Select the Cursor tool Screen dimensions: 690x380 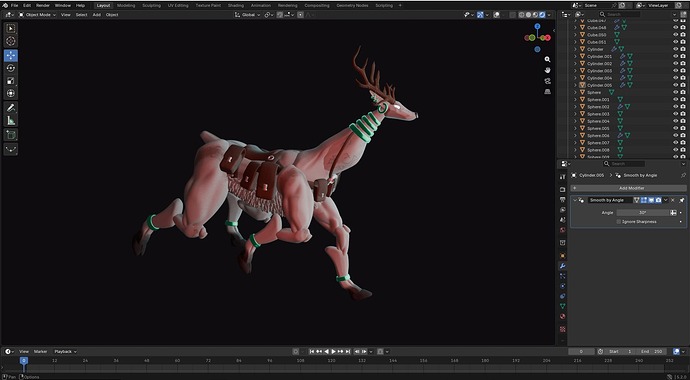[11, 41]
